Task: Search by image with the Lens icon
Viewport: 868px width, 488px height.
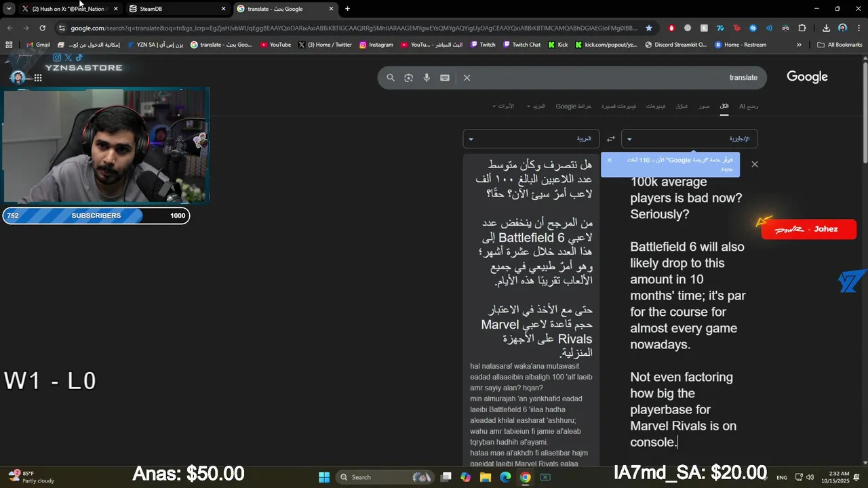Action: coord(408,77)
